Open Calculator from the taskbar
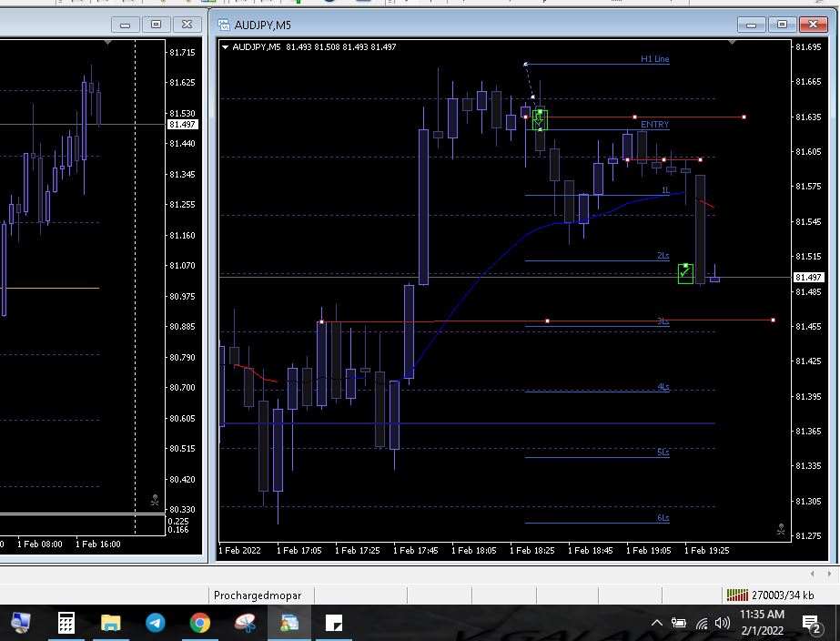840x641 pixels. click(x=66, y=623)
